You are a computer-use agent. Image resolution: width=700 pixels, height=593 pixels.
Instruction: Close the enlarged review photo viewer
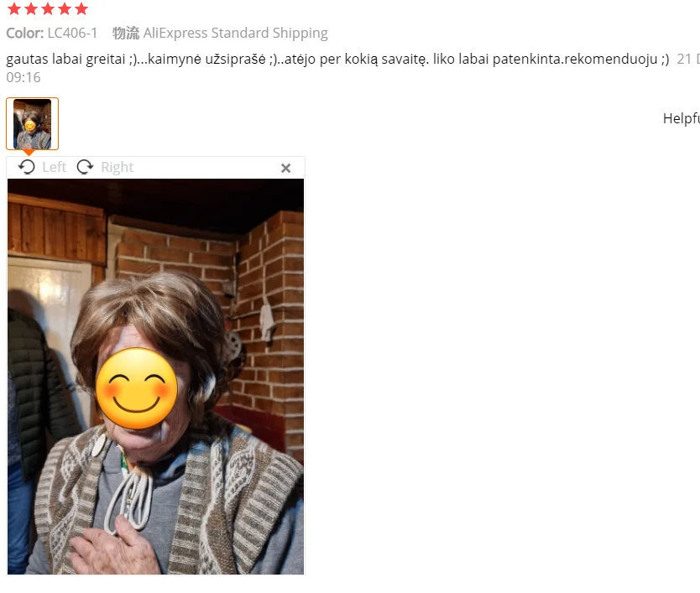point(285,168)
